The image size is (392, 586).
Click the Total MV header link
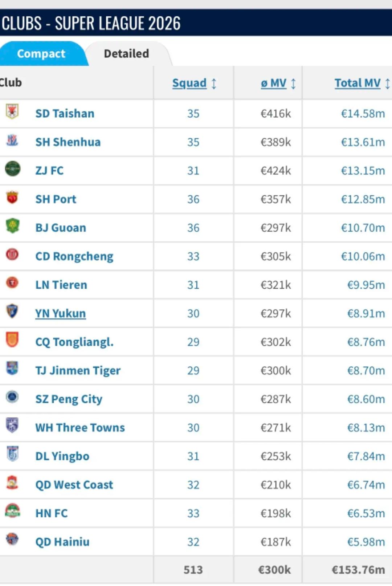(x=358, y=83)
